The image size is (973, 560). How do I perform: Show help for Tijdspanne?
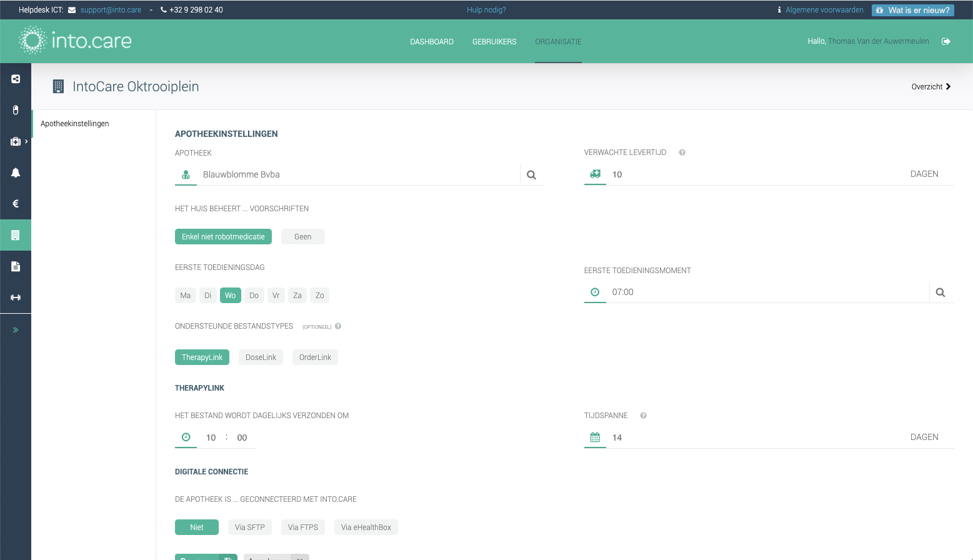[643, 416]
